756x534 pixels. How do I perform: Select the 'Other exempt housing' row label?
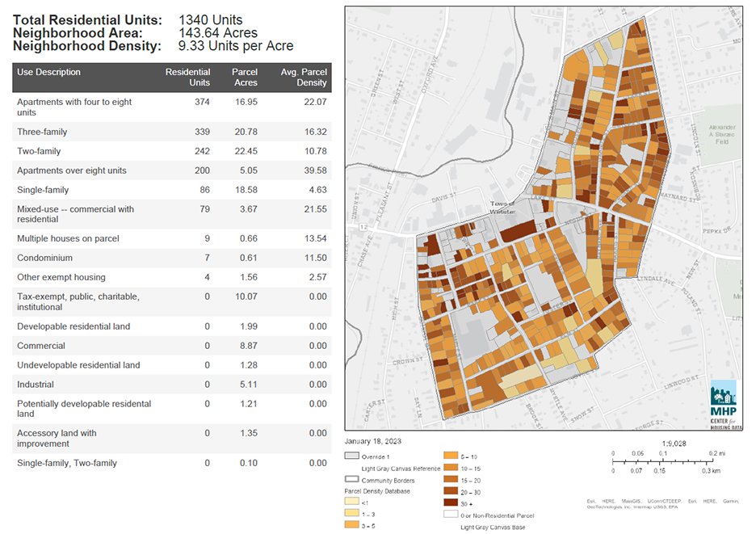coord(61,277)
